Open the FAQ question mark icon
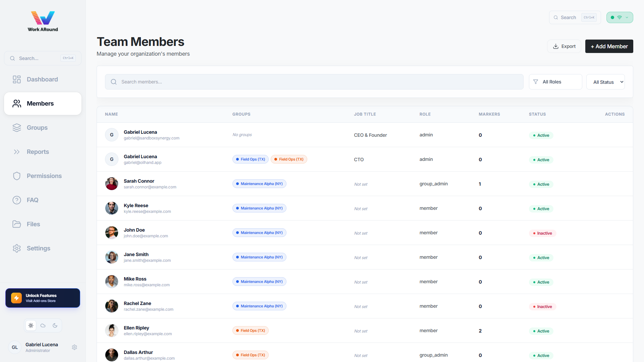Viewport: 644px width, 362px height. [17, 200]
